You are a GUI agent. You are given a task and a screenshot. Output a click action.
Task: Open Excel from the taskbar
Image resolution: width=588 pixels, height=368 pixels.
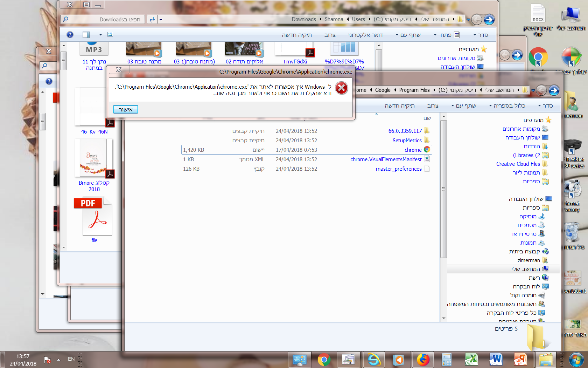point(471,360)
